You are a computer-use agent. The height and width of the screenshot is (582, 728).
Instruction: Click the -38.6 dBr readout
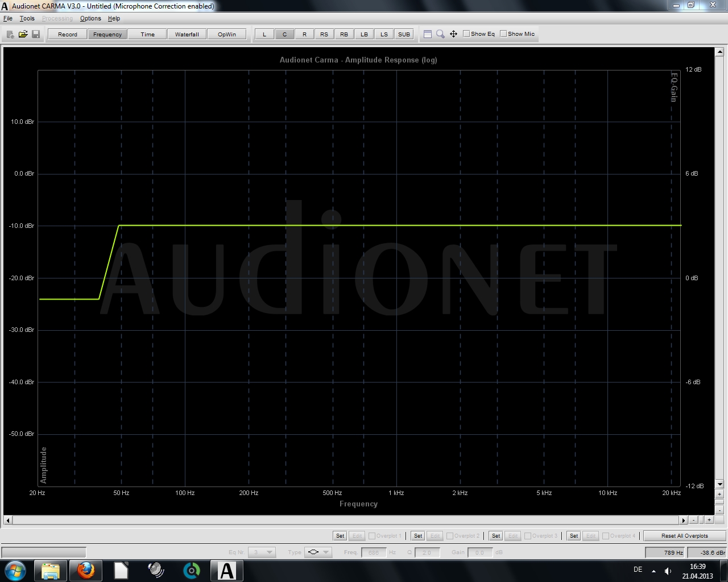707,552
